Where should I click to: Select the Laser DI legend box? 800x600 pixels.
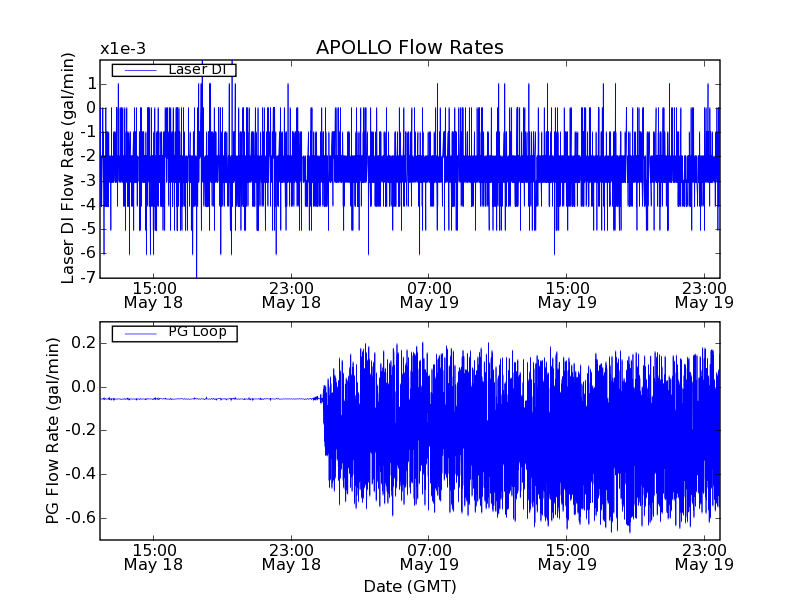pyautogui.click(x=174, y=70)
